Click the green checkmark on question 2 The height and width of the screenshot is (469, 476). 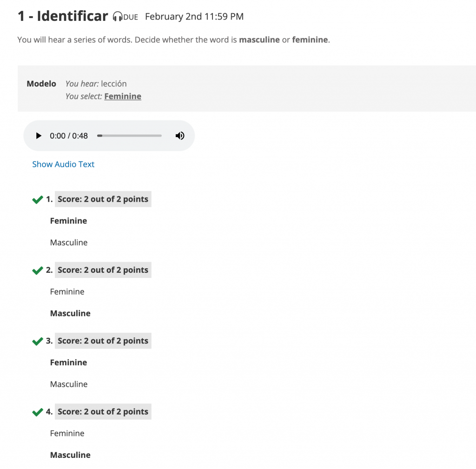(38, 270)
